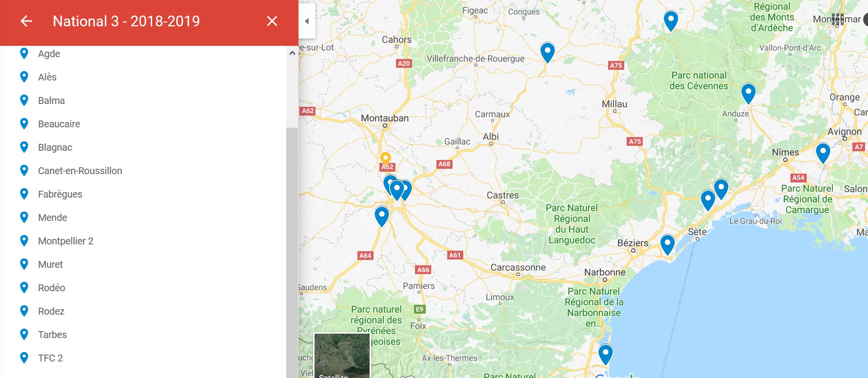Click the pin icon next to Tarbes
This screenshot has height=378, width=868.
pos(24,334)
